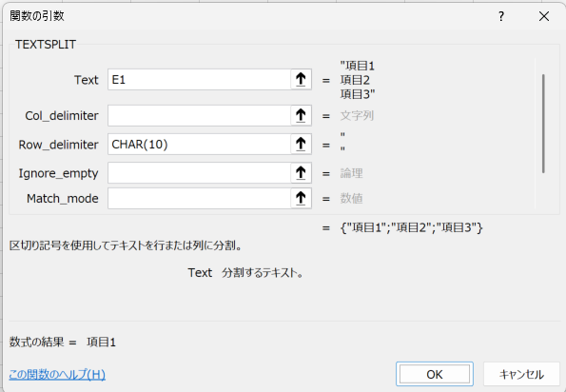Click the 数値 placeholder value
This screenshot has width=566, height=392.
click(351, 199)
